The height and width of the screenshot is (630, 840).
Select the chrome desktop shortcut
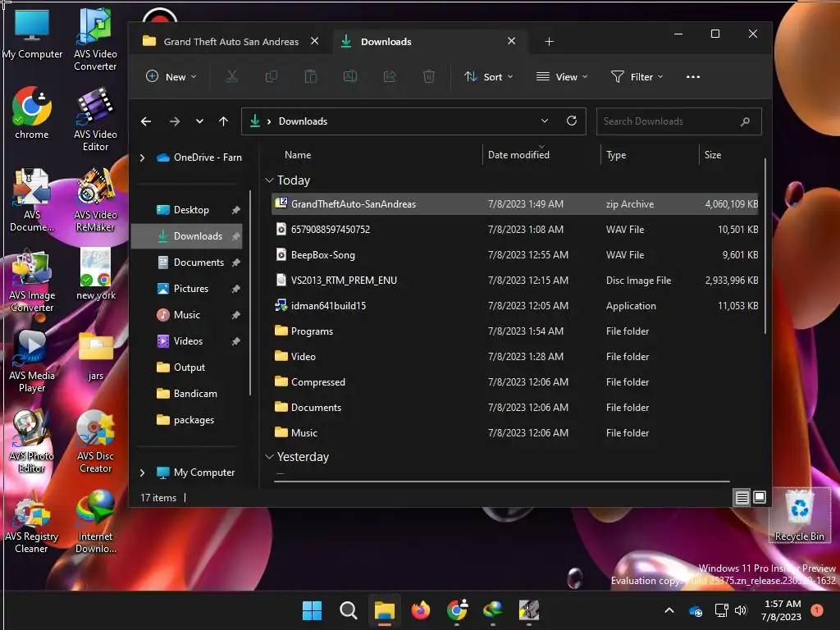[x=32, y=112]
